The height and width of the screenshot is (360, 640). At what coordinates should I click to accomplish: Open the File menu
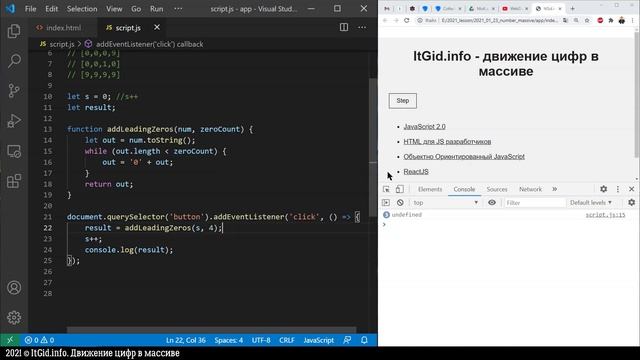point(31,9)
